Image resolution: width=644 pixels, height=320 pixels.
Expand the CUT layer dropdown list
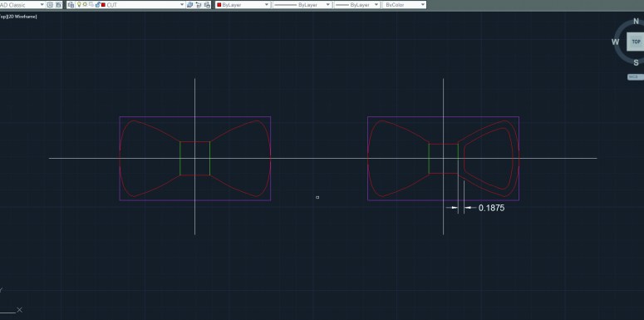(x=182, y=4)
